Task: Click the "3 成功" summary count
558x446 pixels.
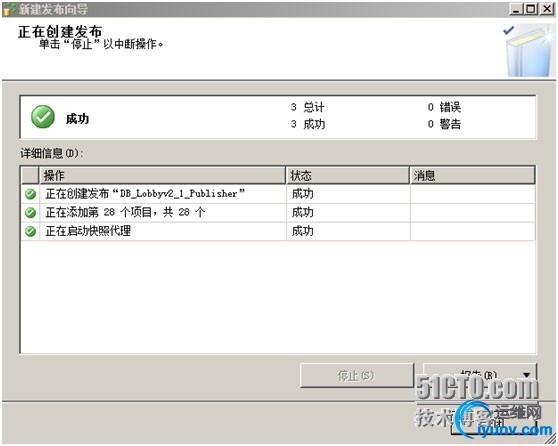Action: [x=307, y=124]
